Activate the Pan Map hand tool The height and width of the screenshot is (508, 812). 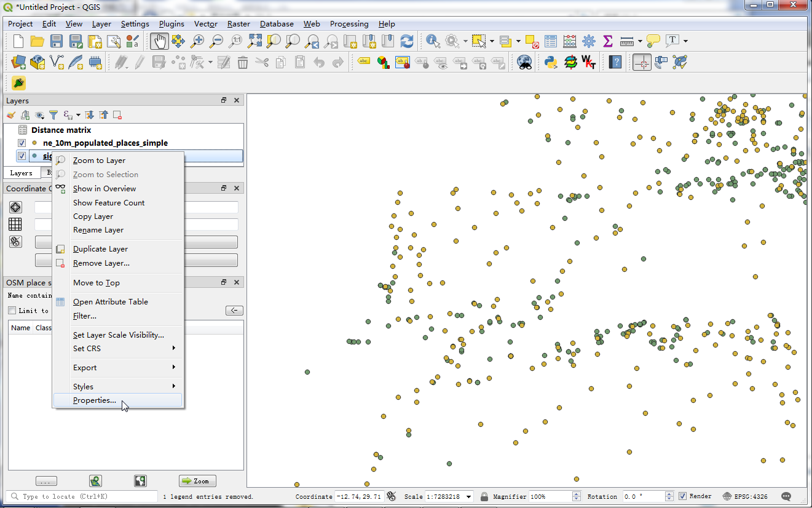pos(159,41)
